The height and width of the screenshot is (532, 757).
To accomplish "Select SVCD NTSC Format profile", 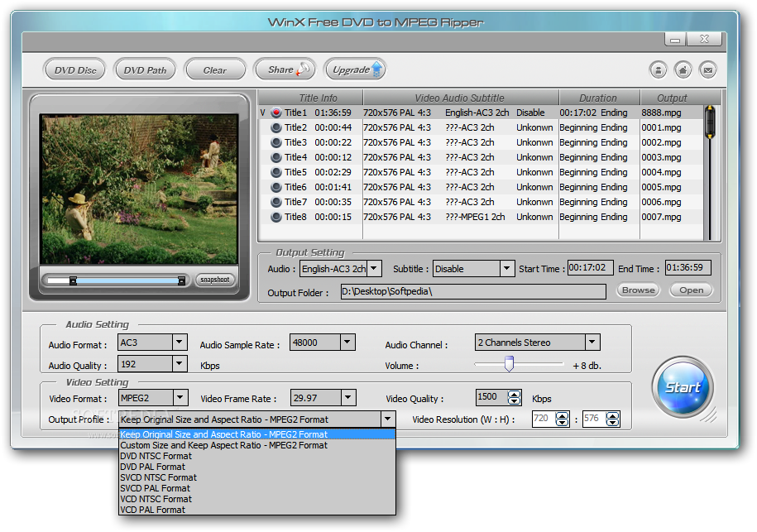I will click(256, 477).
